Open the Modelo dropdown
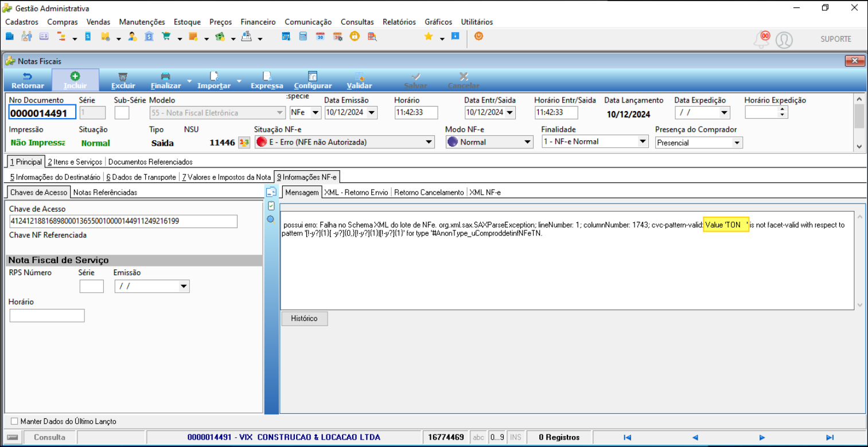Image resolution: width=868 pixels, height=447 pixels. (x=280, y=113)
